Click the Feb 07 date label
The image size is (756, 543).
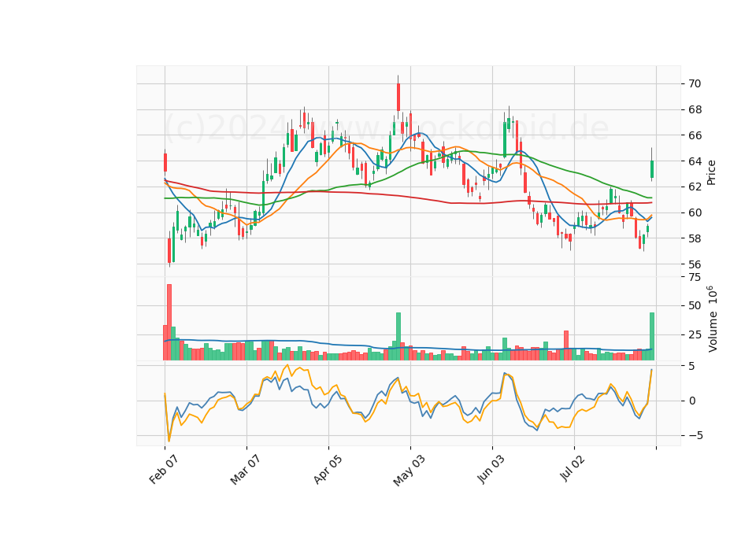click(164, 469)
